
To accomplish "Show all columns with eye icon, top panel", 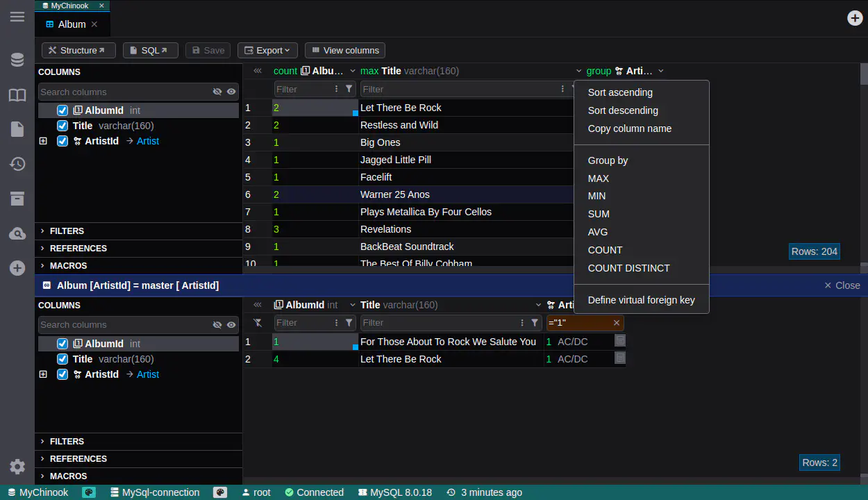I will (231, 92).
